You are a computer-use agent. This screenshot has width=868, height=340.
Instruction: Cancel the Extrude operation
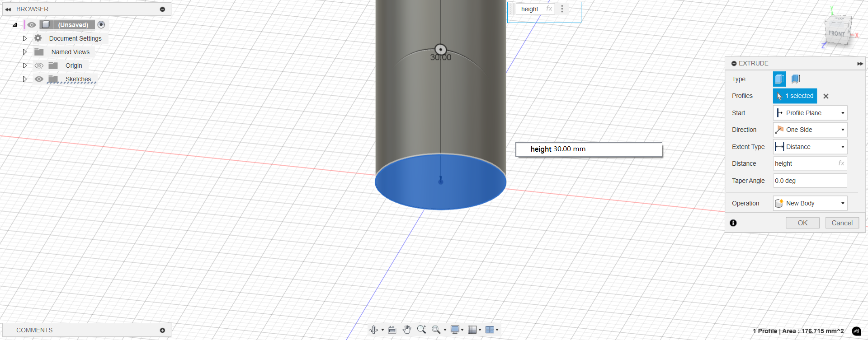(x=842, y=223)
